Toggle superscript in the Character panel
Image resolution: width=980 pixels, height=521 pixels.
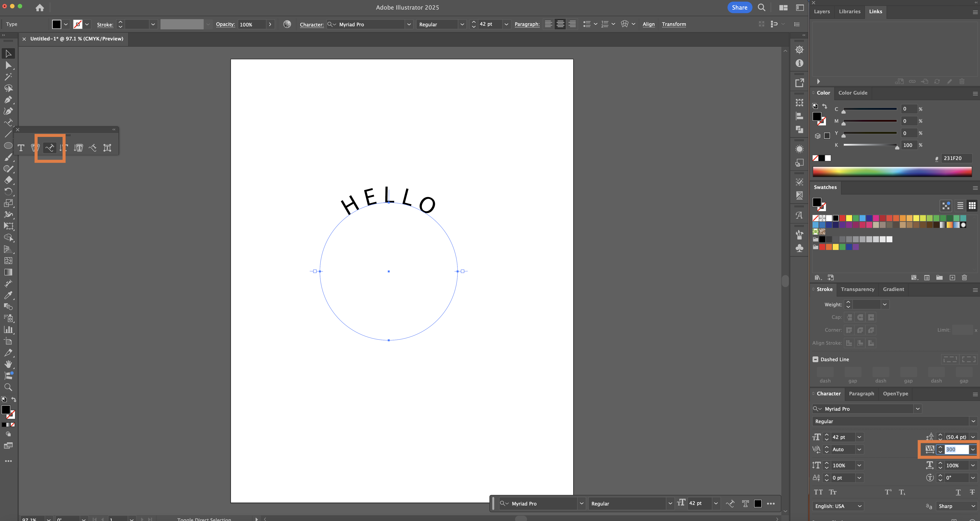click(888, 492)
